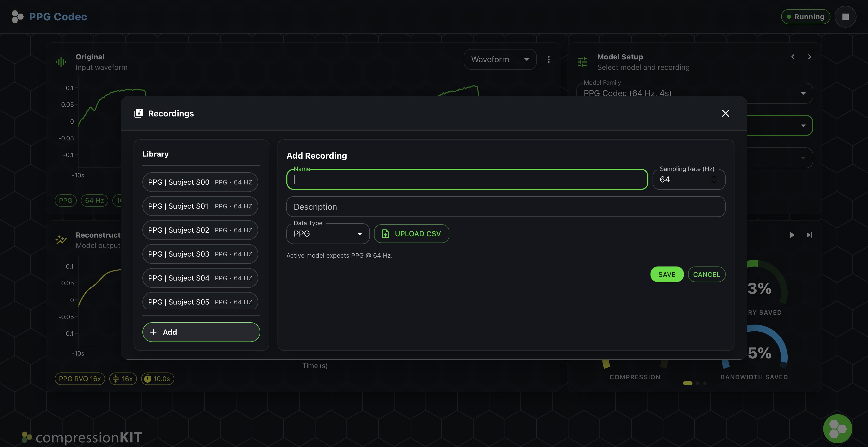
Task: Open the Data Type PPG dropdown
Action: tap(328, 234)
